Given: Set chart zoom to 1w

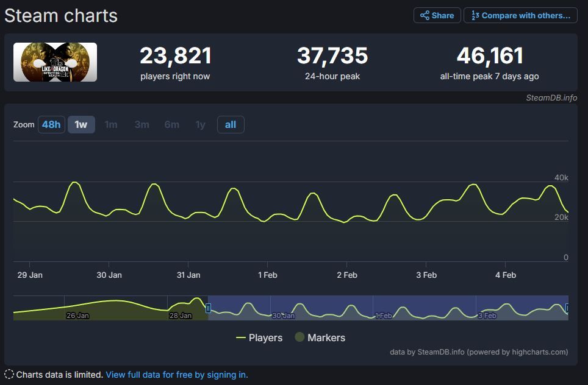Looking at the screenshot, I should click(81, 125).
